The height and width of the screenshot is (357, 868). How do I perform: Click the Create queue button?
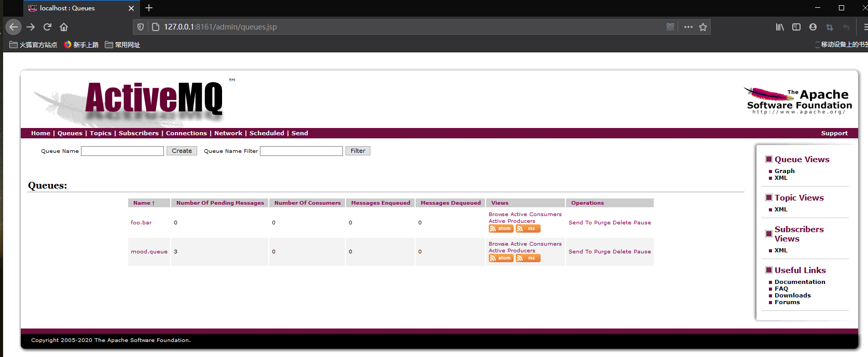[182, 151]
